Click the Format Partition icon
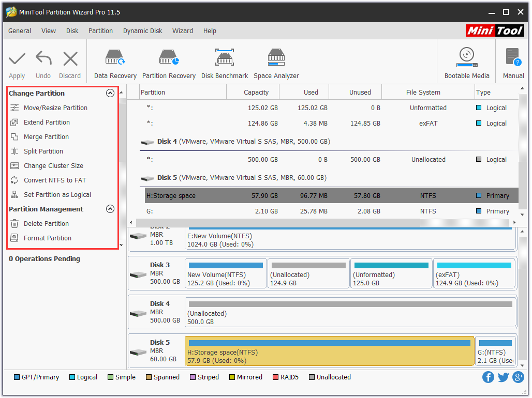The height and width of the screenshot is (398, 532). 14,238
